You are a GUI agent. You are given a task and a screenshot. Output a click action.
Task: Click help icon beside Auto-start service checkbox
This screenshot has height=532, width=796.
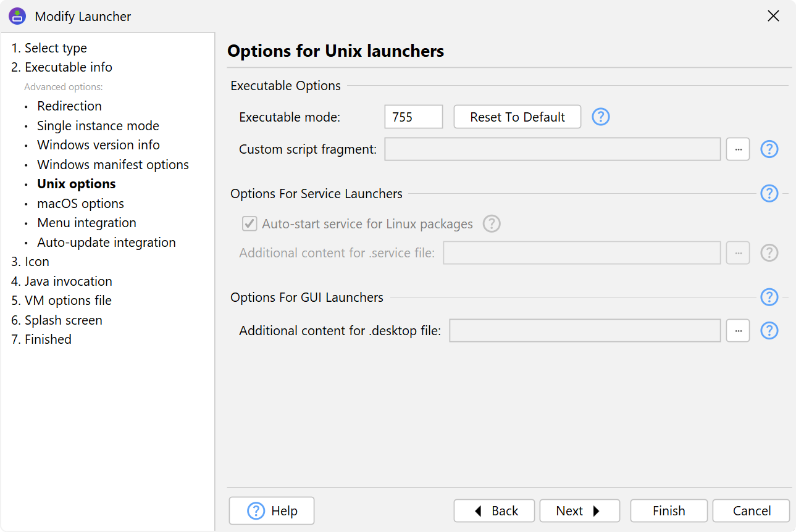(491, 223)
